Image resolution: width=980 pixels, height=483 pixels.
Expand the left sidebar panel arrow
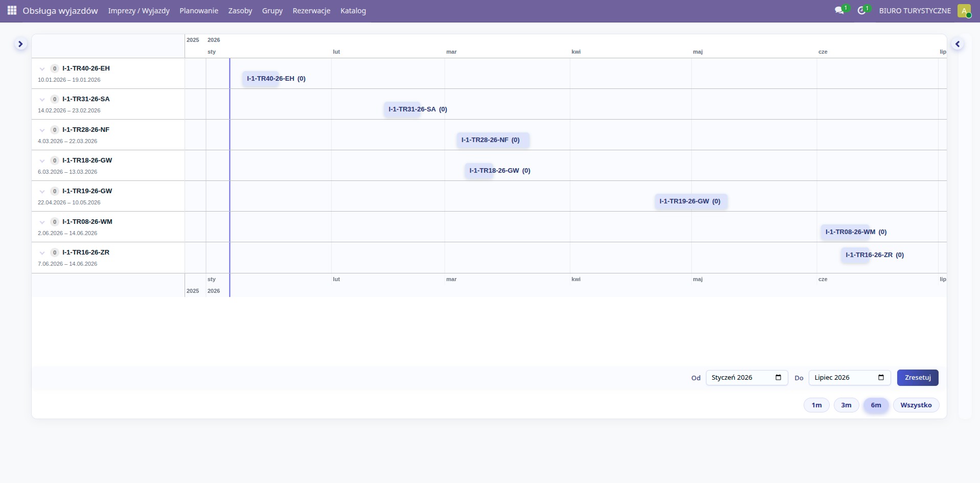(x=20, y=44)
